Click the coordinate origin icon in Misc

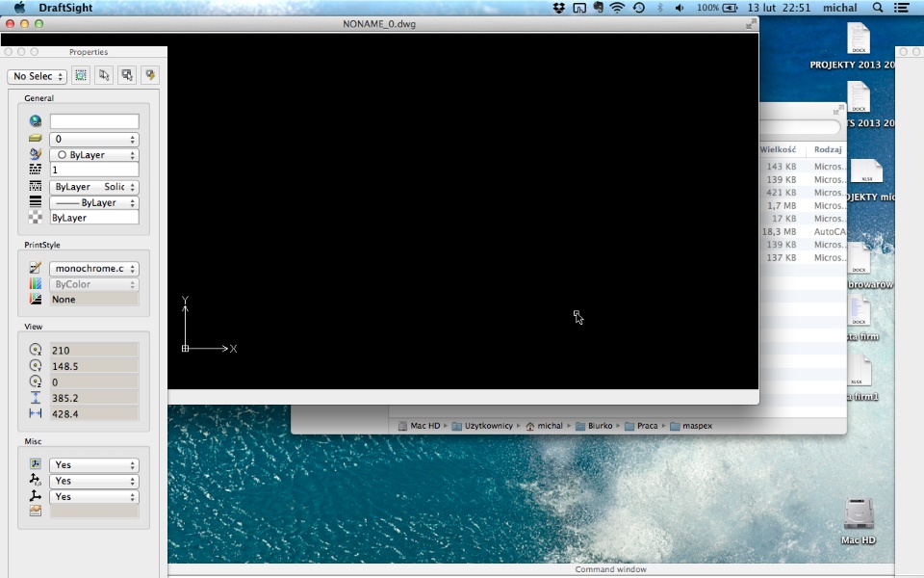coord(36,480)
